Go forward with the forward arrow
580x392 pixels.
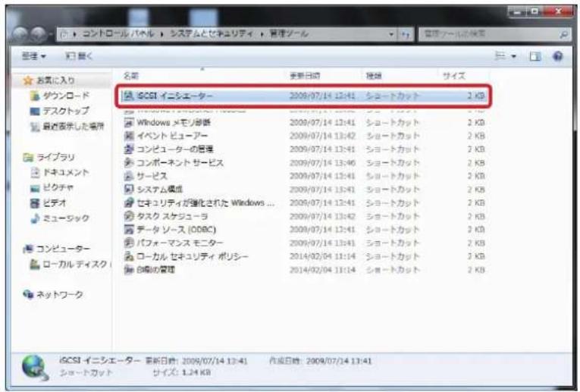click(38, 34)
